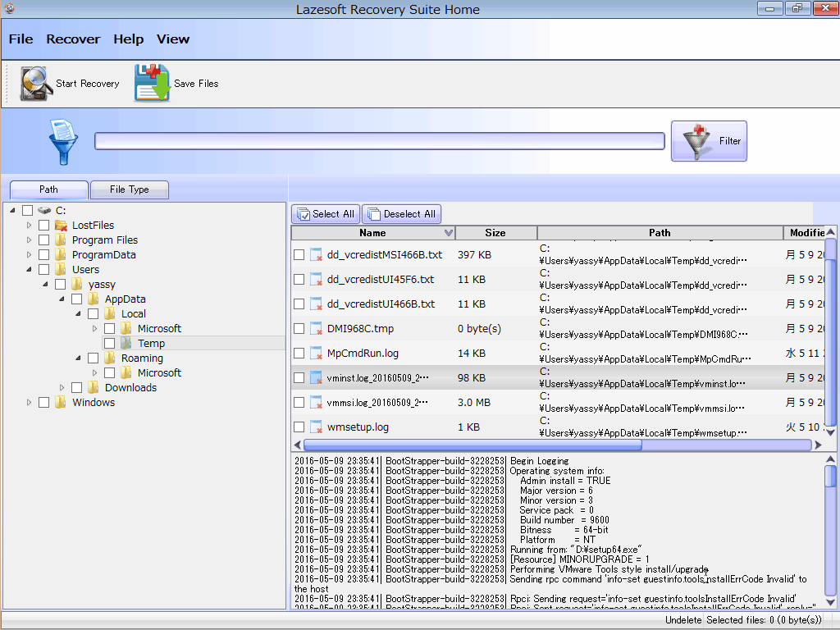The image size is (840, 630).
Task: Click the yassy folder icon
Action: (x=77, y=285)
